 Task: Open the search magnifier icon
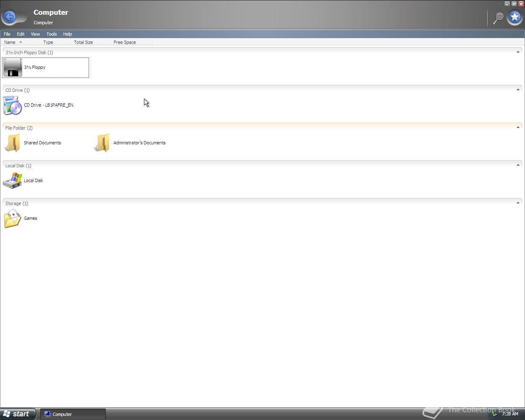(498, 18)
